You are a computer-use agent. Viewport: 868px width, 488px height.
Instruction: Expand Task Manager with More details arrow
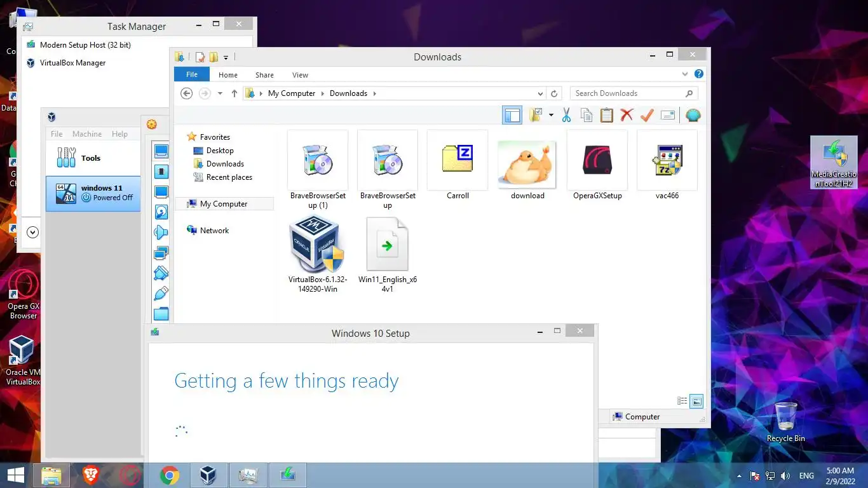[33, 233]
